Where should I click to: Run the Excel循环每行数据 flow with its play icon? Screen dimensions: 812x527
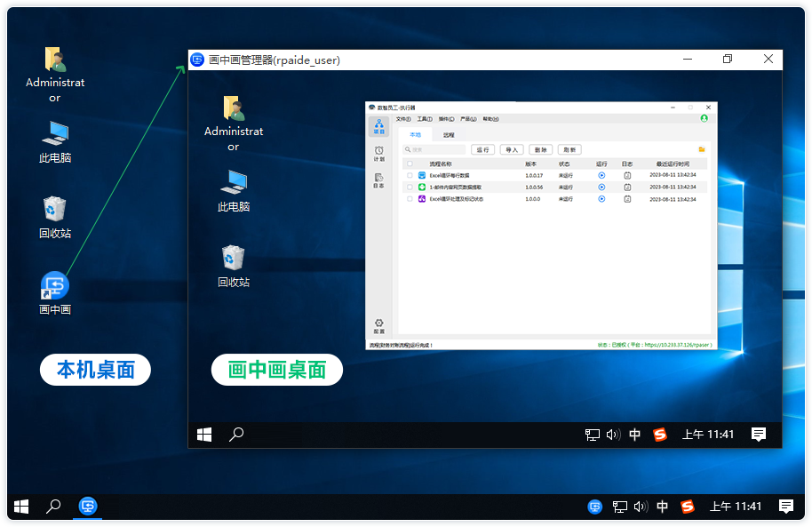coord(601,176)
